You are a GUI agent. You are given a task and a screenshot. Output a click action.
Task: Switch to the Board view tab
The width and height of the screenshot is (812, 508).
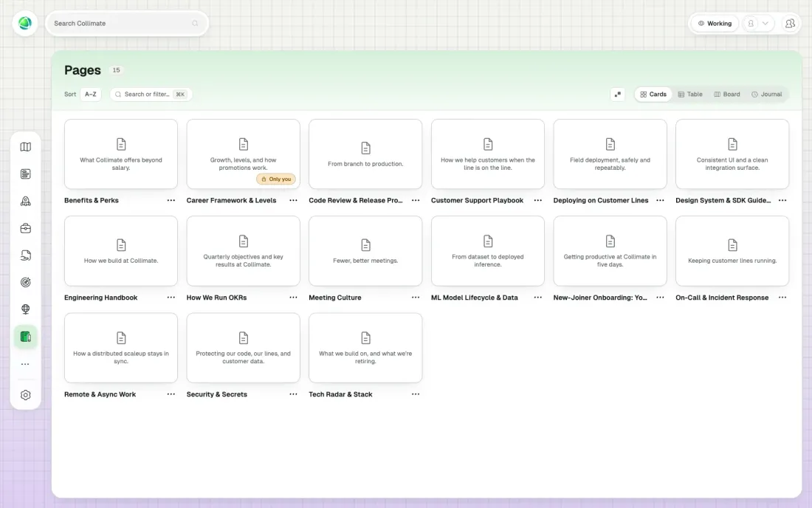[727, 95]
